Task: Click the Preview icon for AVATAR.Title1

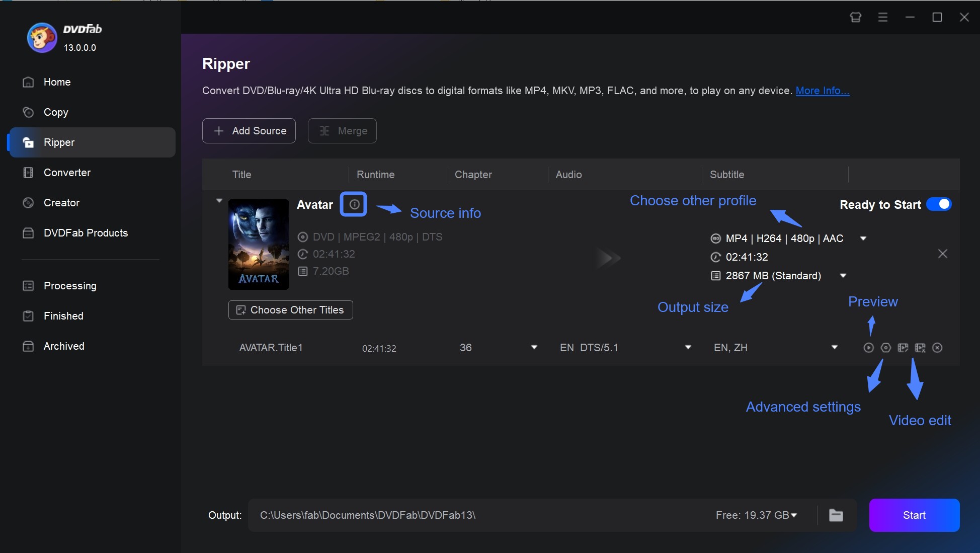Action: (x=868, y=347)
